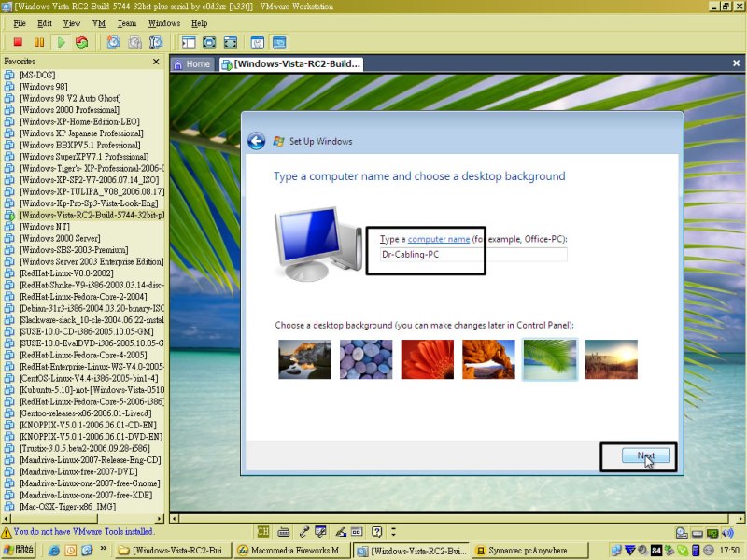Image resolution: width=747 pixels, height=560 pixels.
Task: Open the Windows menu
Action: click(x=164, y=23)
